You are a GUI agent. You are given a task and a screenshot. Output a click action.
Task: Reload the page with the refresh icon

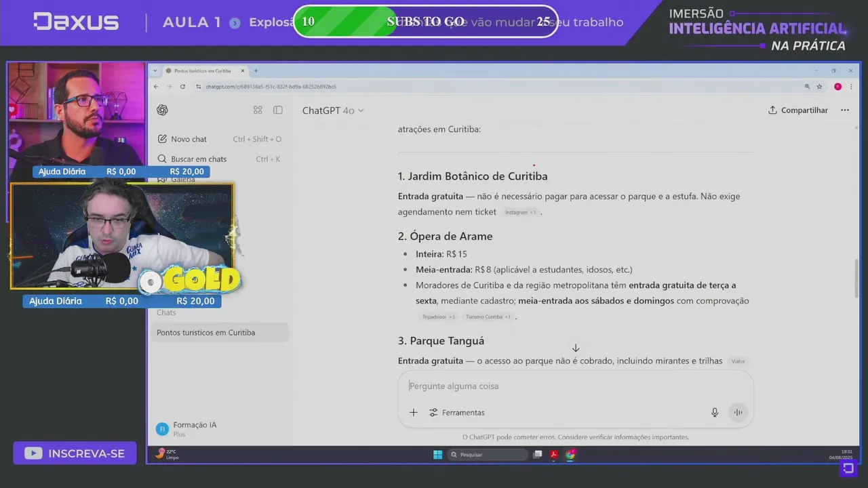182,87
